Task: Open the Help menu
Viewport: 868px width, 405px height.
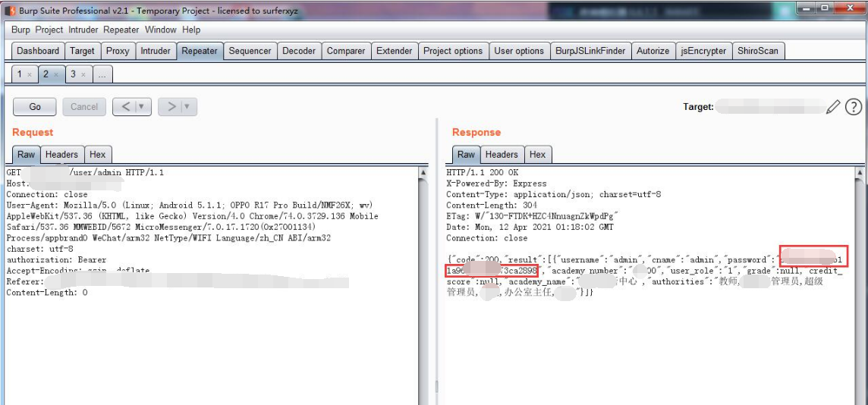Action: [x=191, y=30]
